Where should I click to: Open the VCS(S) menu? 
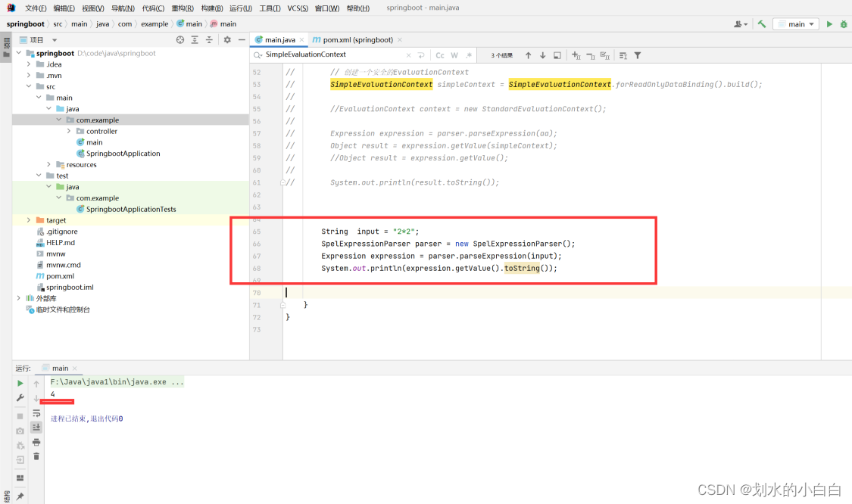point(298,8)
